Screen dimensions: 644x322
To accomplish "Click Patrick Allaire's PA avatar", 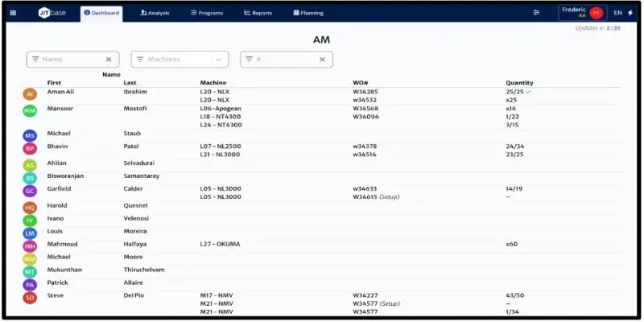I will coord(30,285).
